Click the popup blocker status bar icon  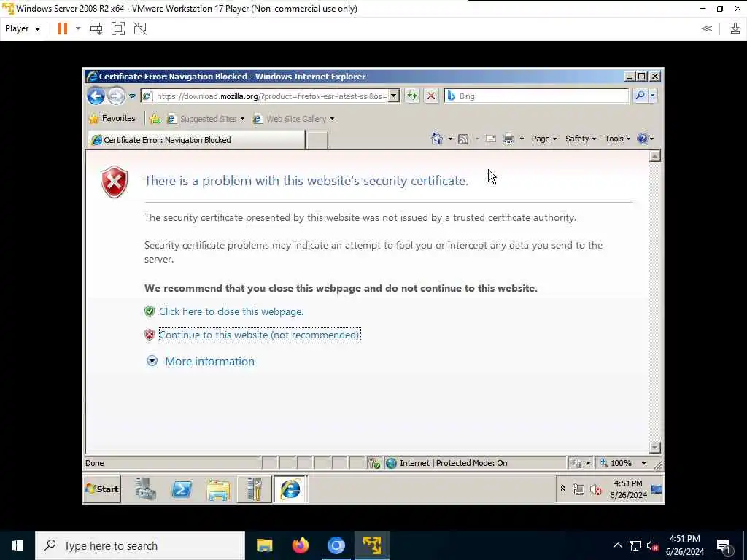coord(374,463)
